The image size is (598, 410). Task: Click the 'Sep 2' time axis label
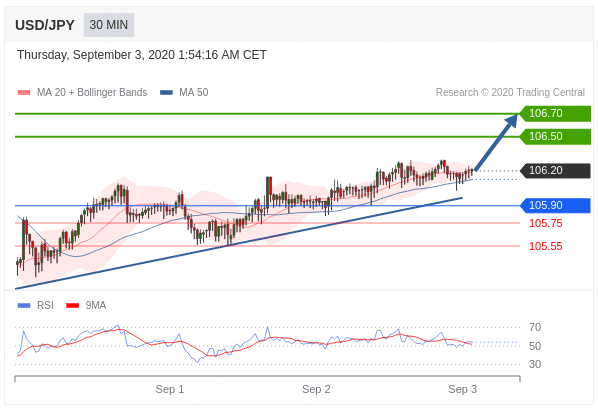click(x=316, y=389)
